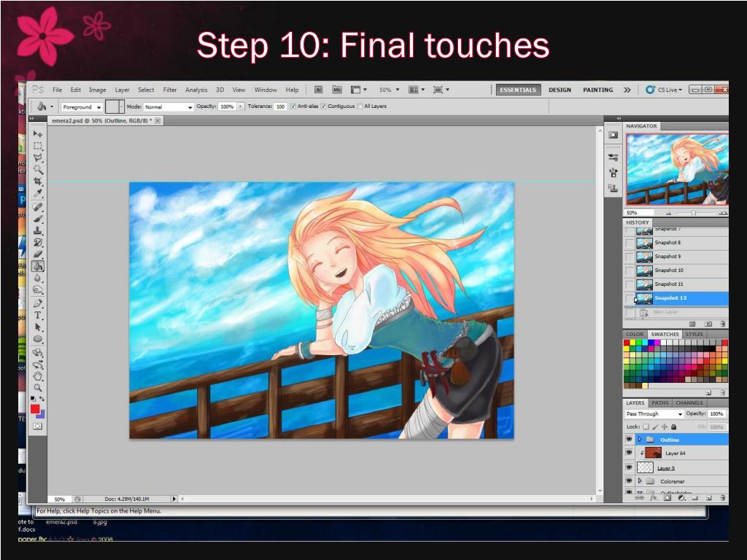Image resolution: width=747 pixels, height=560 pixels.
Task: Select the Rectangular Marquee tool
Action: [x=38, y=146]
